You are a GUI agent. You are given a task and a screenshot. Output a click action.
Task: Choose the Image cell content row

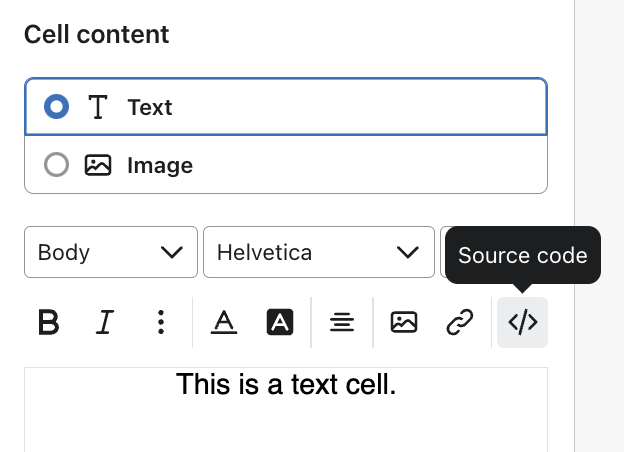300,165
